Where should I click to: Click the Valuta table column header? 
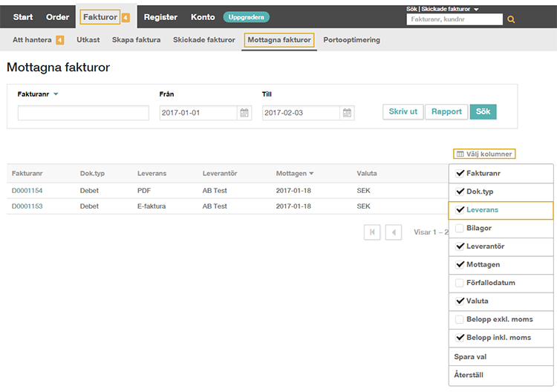[x=367, y=173]
